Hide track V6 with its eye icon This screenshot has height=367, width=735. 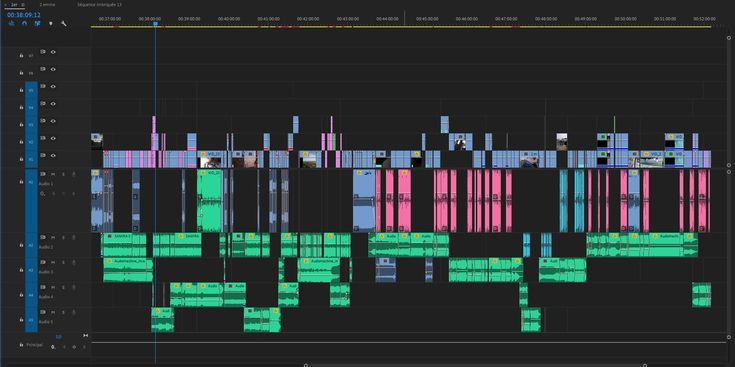click(x=53, y=69)
